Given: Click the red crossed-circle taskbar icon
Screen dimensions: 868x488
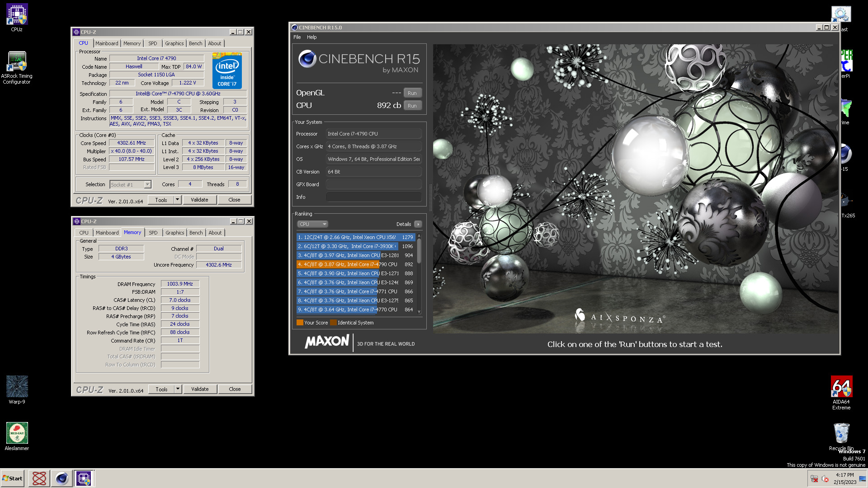Looking at the screenshot, I should [39, 478].
